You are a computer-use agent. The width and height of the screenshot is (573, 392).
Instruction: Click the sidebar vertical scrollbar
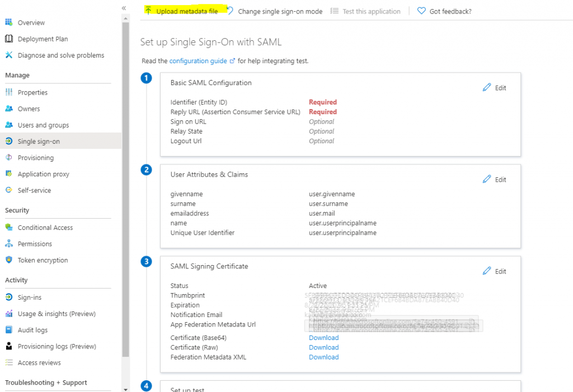pyautogui.click(x=125, y=190)
